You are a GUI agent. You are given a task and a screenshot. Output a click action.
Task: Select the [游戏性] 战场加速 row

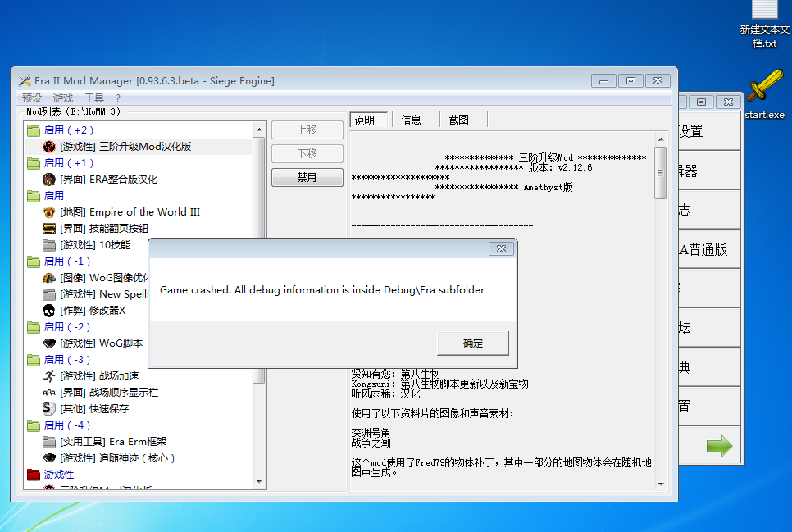click(139, 376)
